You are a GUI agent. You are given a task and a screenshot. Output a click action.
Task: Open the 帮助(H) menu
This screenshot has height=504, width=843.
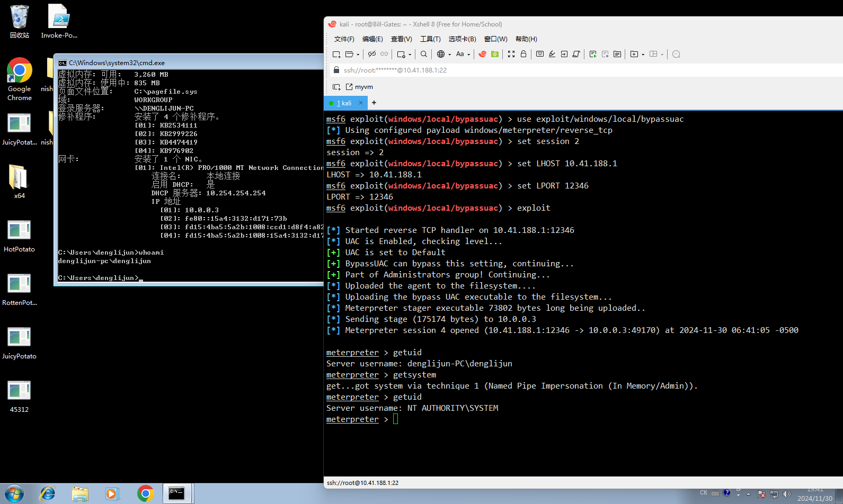tap(526, 39)
